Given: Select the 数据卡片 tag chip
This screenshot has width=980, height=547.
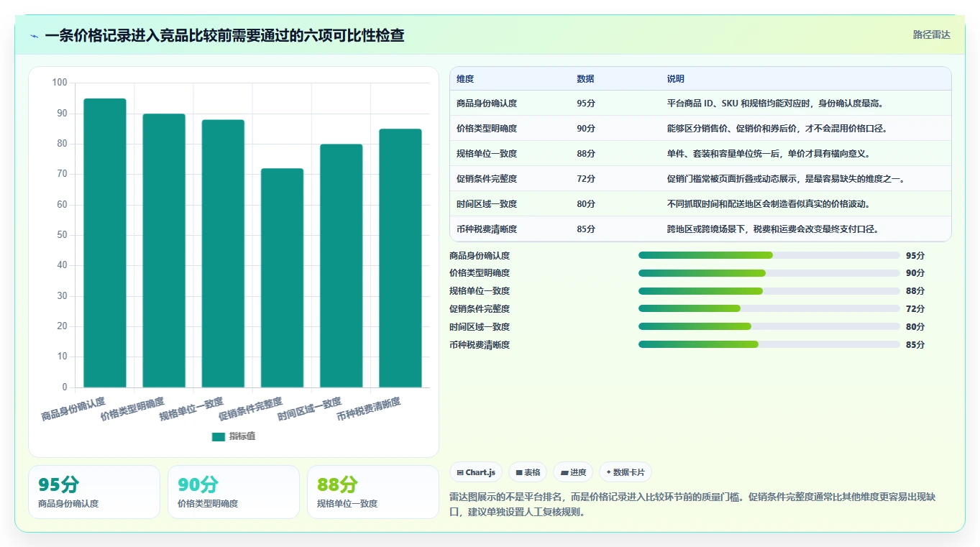Looking at the screenshot, I should click(626, 472).
